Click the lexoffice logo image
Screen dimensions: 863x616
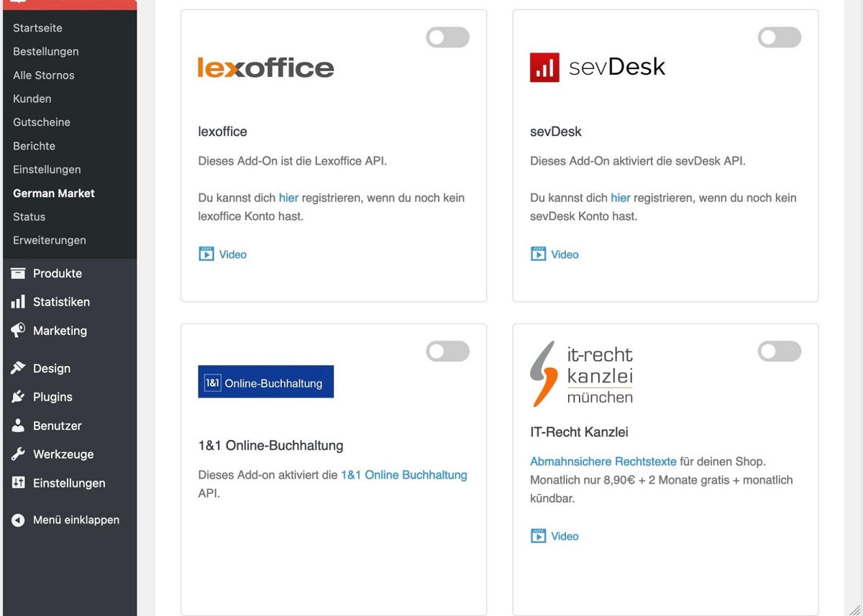pyautogui.click(x=266, y=68)
